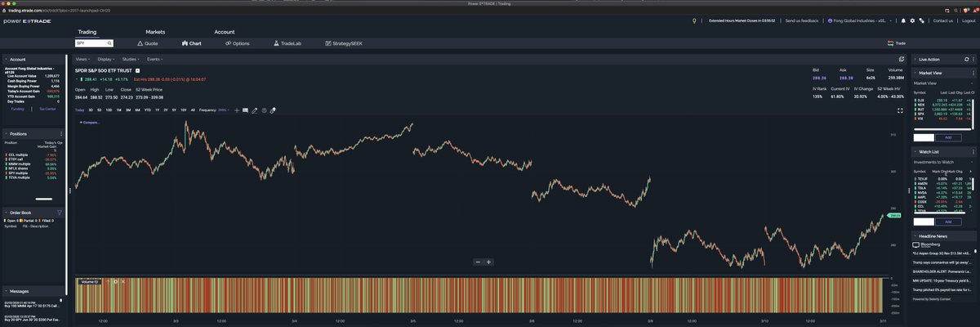Open the Positions panel options menu
Screen dimensions: 980x327
pos(61,133)
